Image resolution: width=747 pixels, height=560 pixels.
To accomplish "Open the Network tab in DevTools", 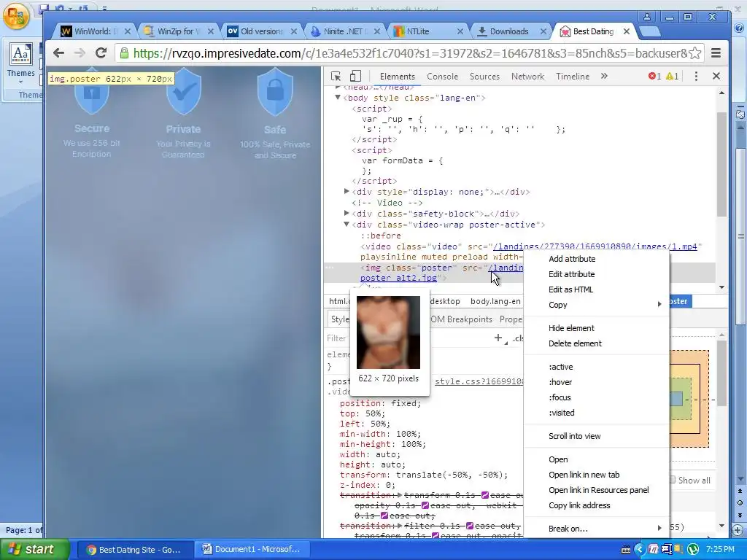I will tap(527, 76).
